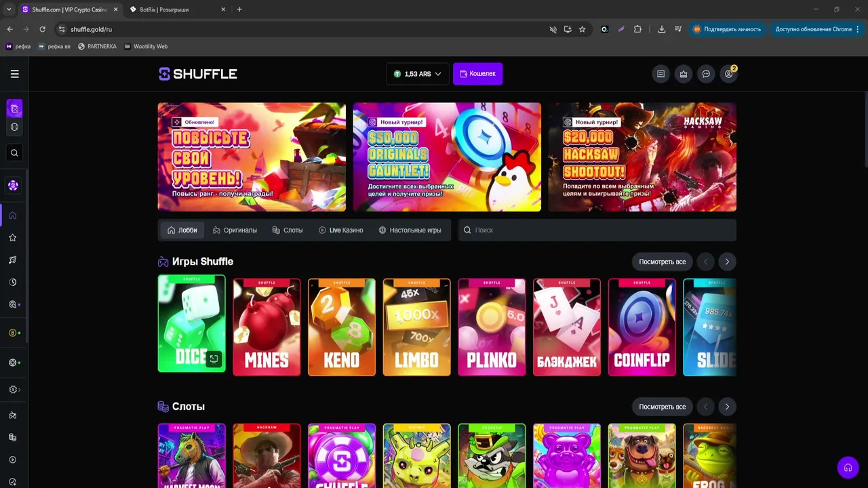This screenshot has height=488, width=868.
Task: Open the Plinko game card
Action: tap(492, 327)
